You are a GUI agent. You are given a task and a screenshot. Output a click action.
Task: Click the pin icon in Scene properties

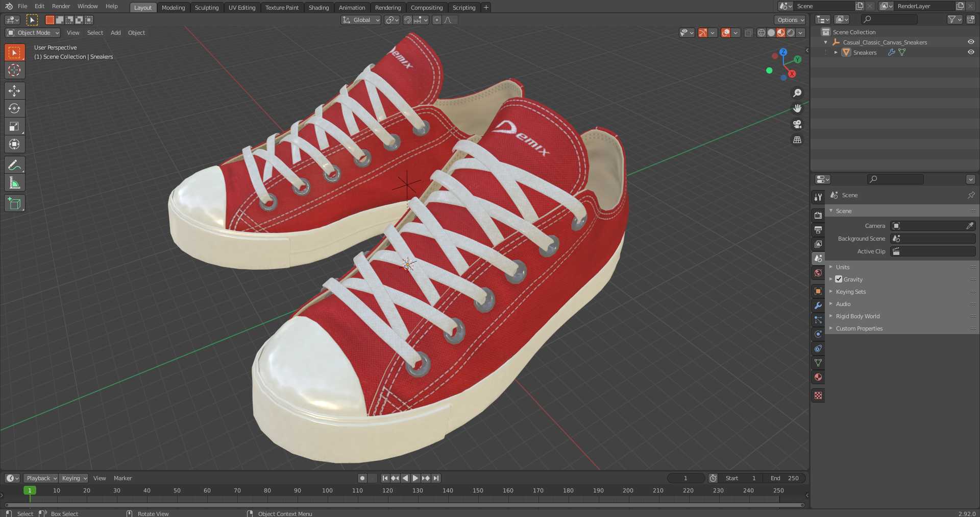point(971,195)
